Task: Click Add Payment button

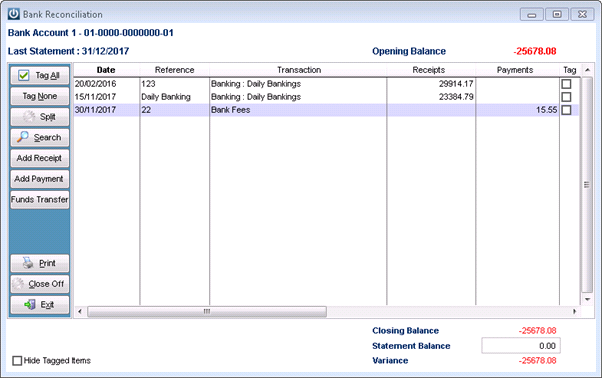Action: pyautogui.click(x=40, y=179)
